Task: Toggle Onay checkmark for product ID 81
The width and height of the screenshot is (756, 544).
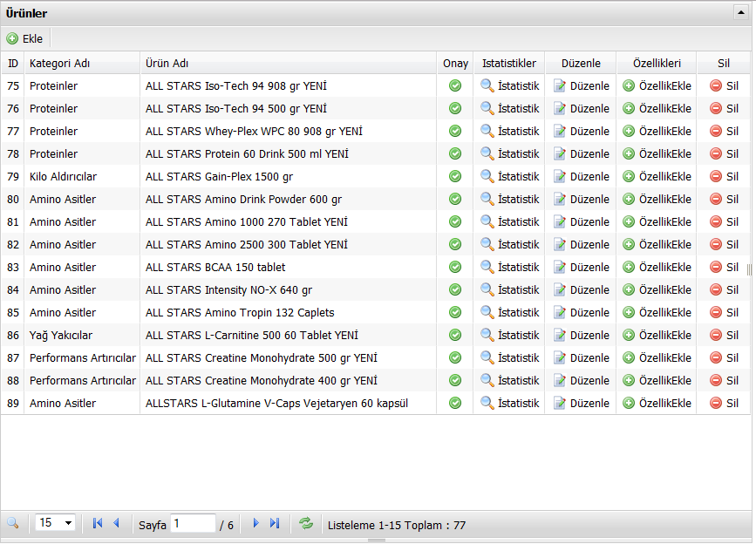Action: [x=455, y=221]
